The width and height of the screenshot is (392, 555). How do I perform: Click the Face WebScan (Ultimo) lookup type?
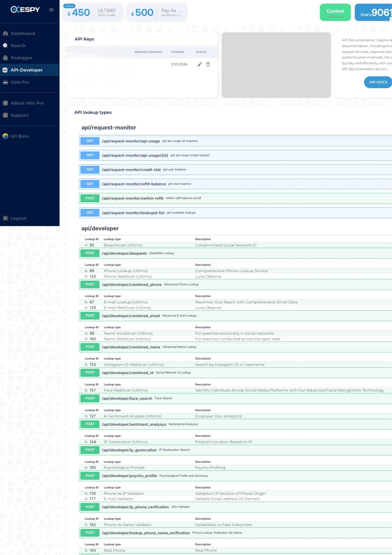click(x=126, y=390)
